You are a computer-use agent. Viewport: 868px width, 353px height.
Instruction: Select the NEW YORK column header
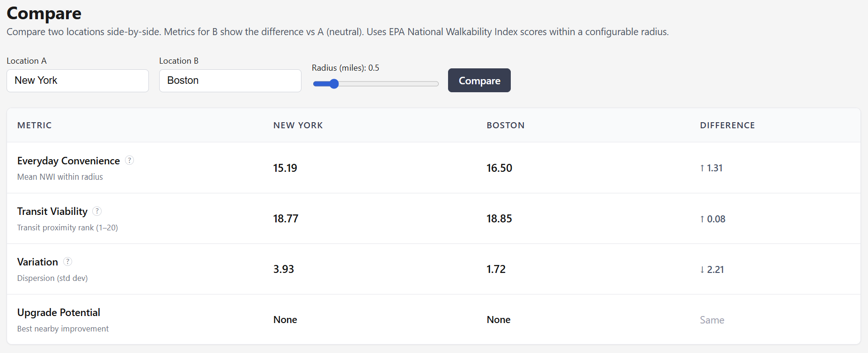coord(298,125)
